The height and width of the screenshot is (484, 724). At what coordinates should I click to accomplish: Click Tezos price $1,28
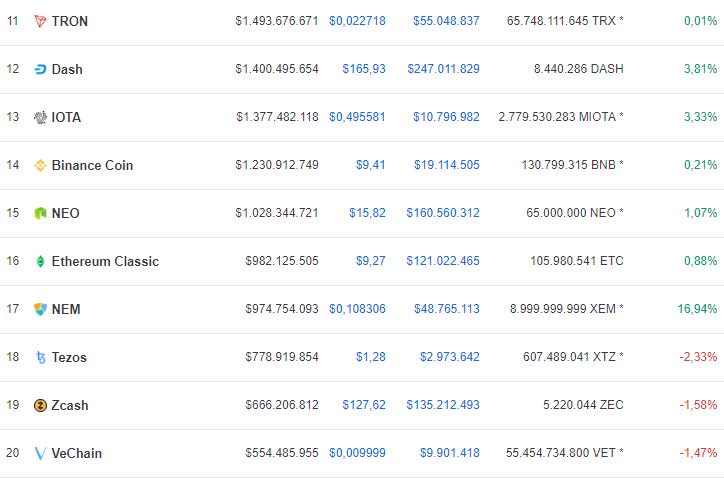pyautogui.click(x=370, y=357)
